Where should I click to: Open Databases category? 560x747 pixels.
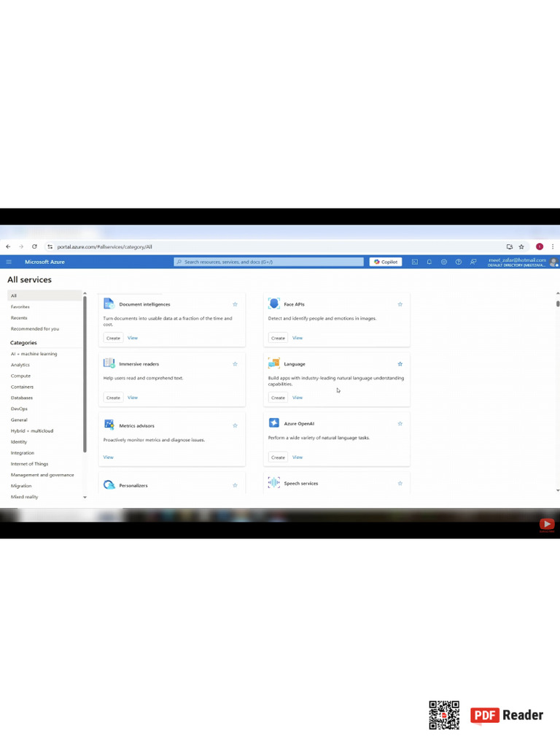[21, 398]
